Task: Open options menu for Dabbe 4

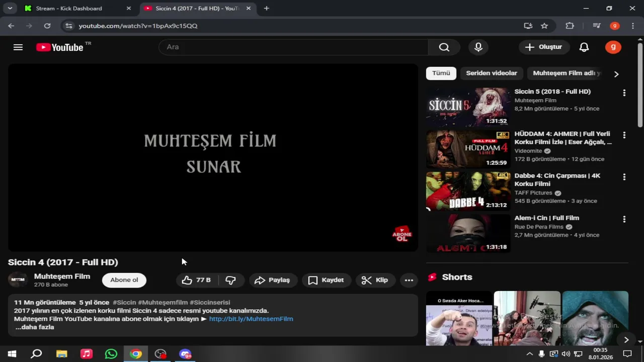Action: pyautogui.click(x=624, y=177)
